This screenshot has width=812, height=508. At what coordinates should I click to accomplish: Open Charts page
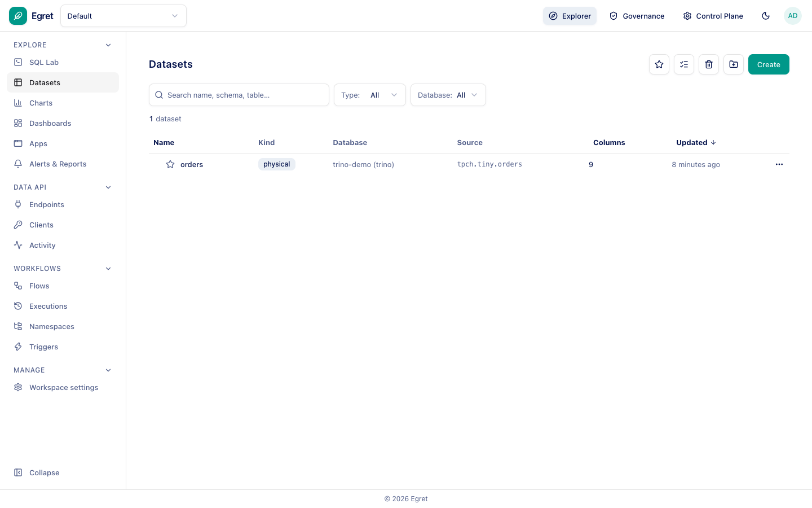(63, 103)
